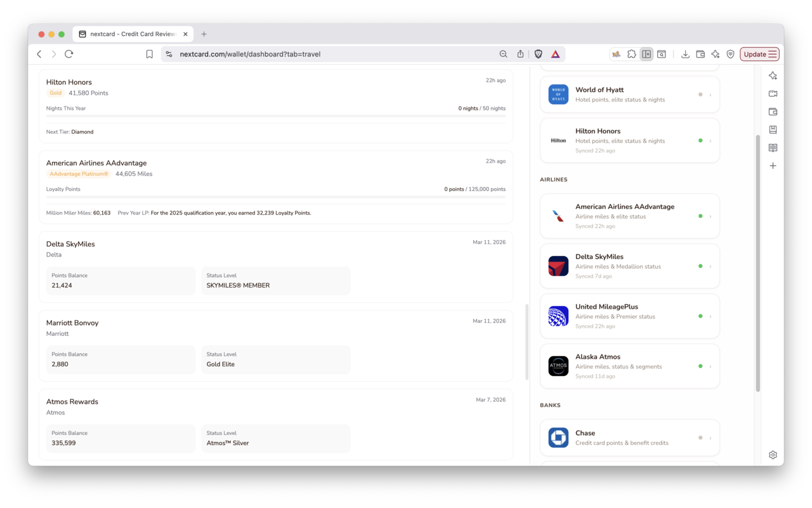Viewport: 812px width, 508px height.
Task: Open Leo AI sparkle icon in the toolbar
Action: coord(716,54)
